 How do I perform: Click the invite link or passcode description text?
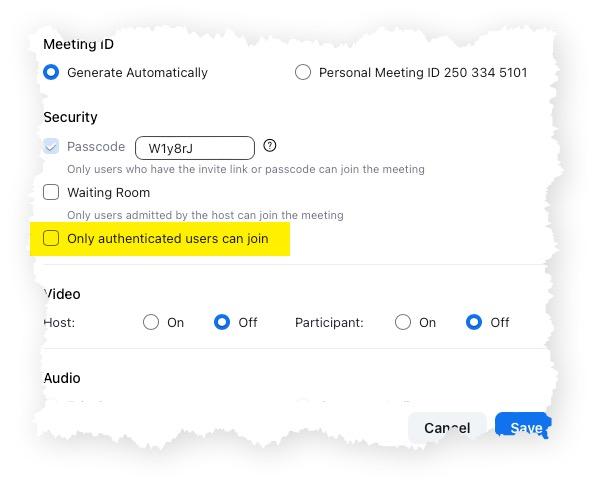pos(245,169)
